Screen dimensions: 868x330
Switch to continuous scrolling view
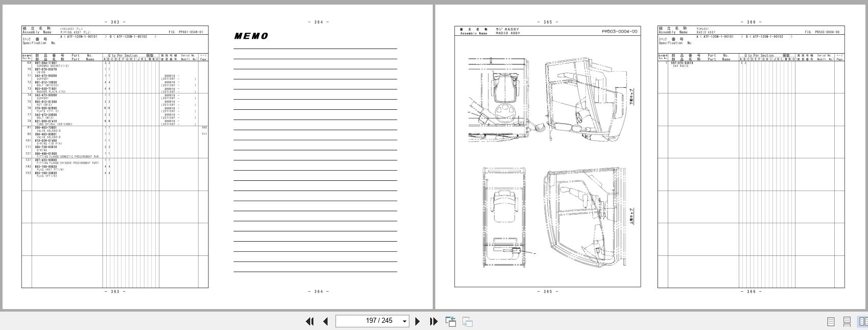[x=847, y=321]
